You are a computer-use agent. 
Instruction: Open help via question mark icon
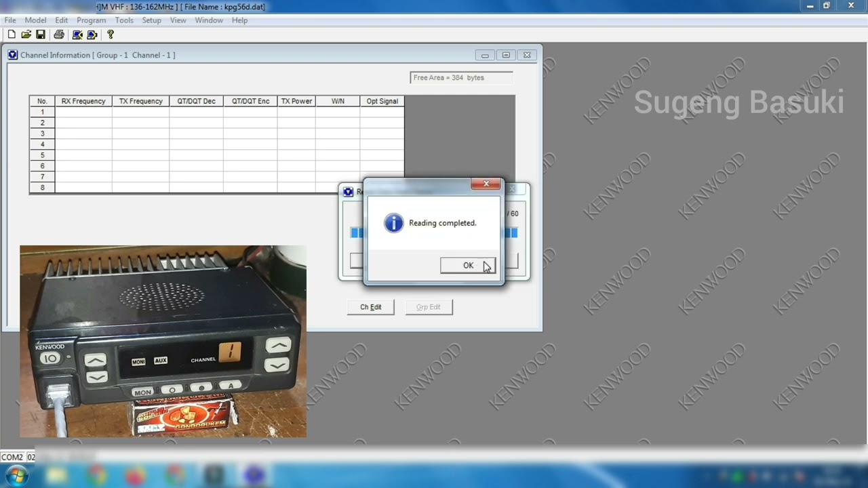pyautogui.click(x=111, y=35)
